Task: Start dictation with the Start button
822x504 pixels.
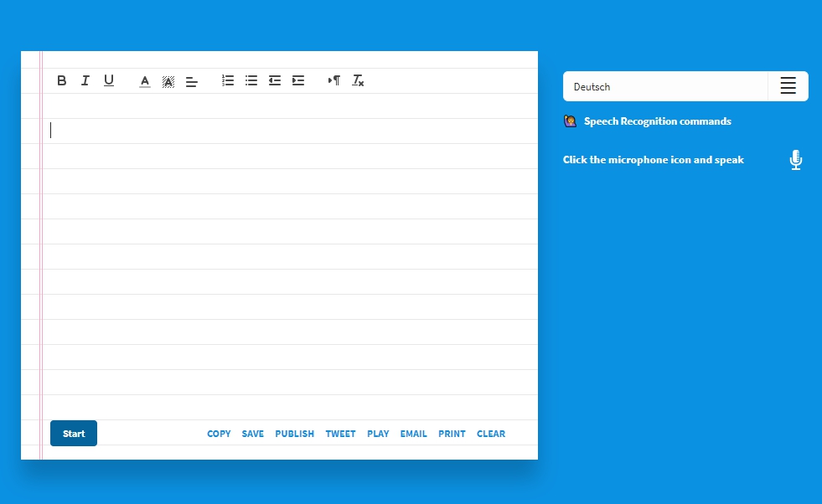Action: 74,434
